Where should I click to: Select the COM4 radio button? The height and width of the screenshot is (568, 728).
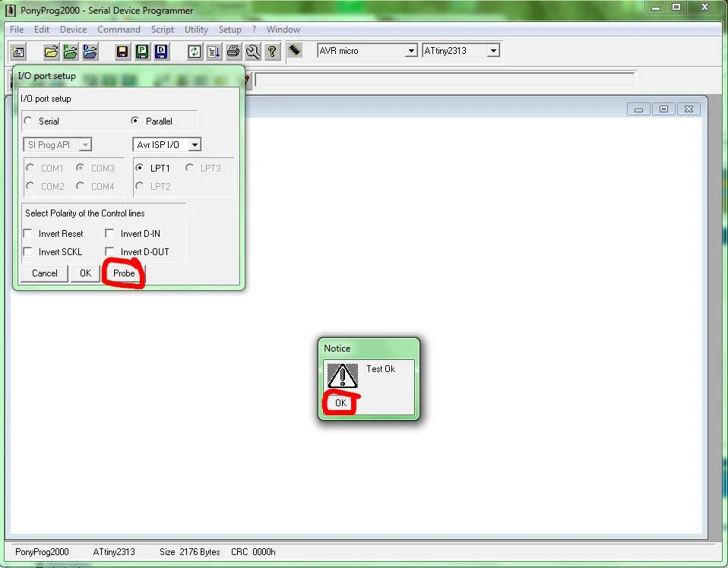point(80,186)
